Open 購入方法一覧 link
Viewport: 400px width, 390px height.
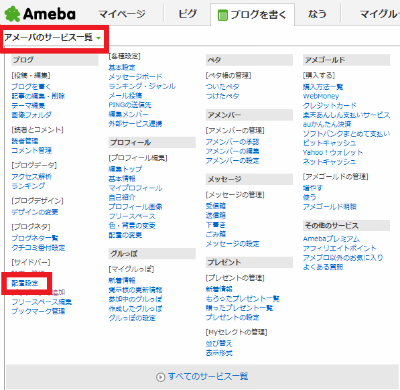323,87
